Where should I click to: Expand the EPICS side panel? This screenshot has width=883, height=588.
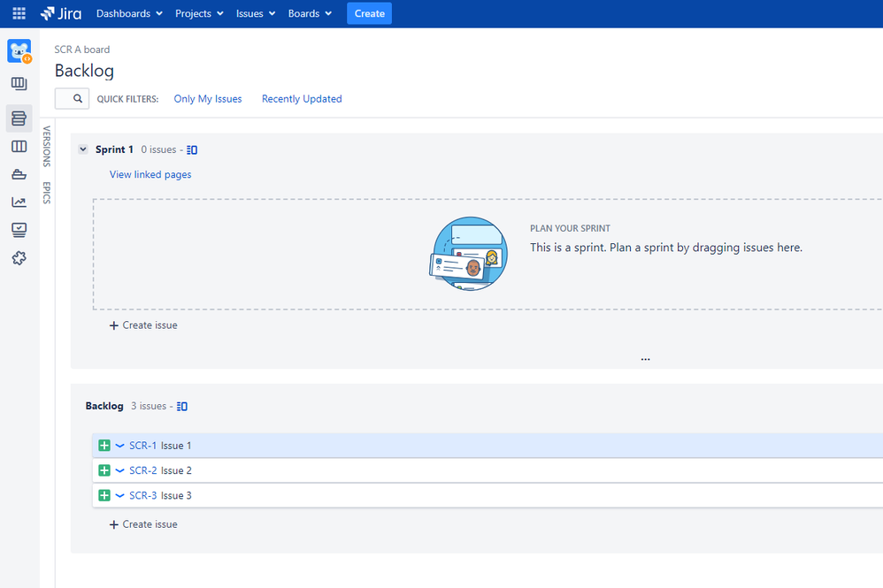click(x=47, y=193)
